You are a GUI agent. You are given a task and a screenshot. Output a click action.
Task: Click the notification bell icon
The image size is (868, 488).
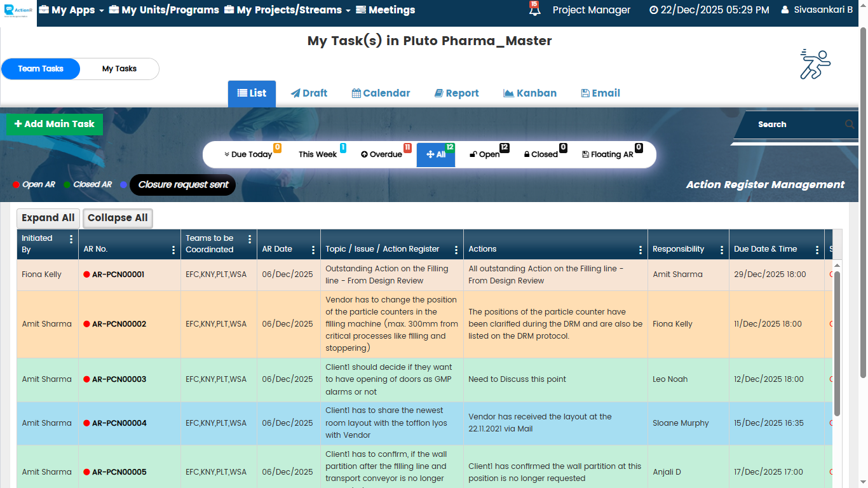534,10
